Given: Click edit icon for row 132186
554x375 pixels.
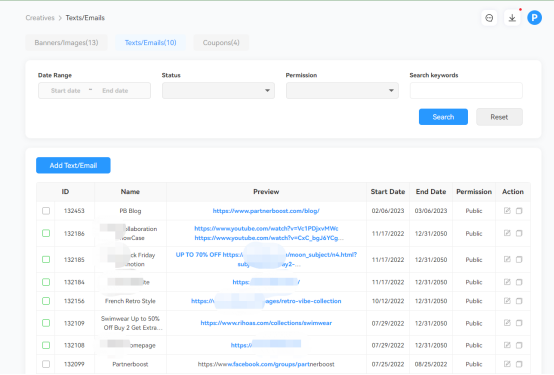Looking at the screenshot, I should point(507,233).
